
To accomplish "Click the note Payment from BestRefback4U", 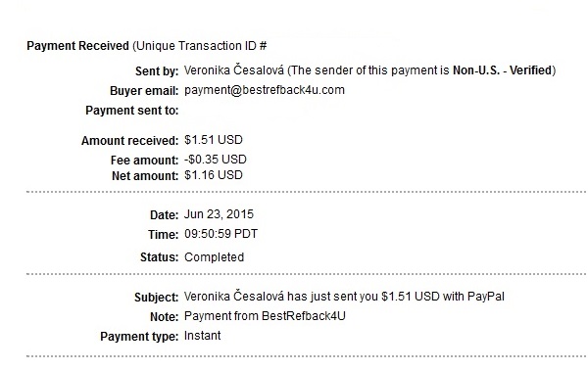I will click(x=265, y=316).
